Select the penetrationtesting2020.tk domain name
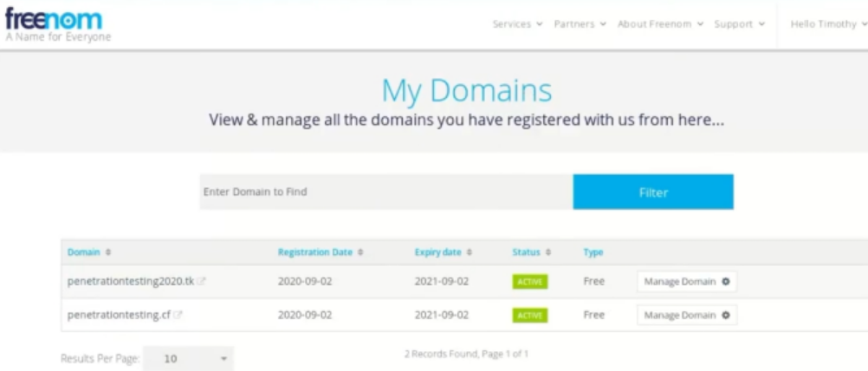The image size is (868, 371). click(x=131, y=282)
